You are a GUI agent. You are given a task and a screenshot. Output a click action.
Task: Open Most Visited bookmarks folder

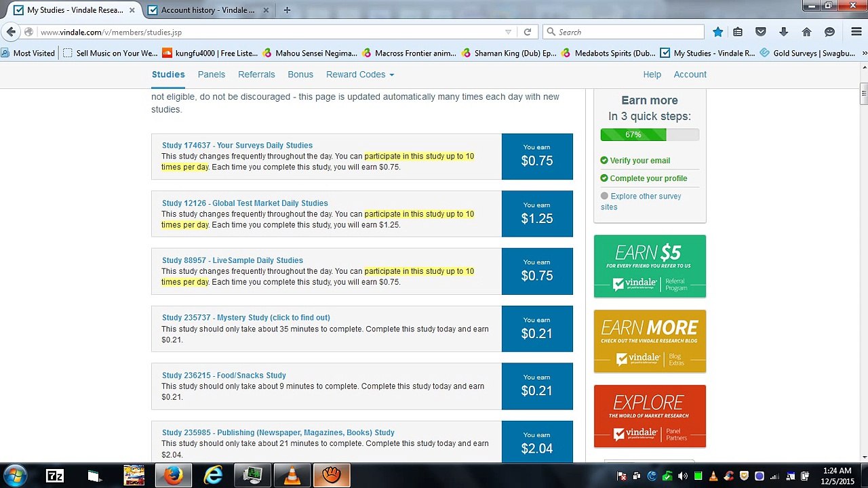[x=28, y=53]
